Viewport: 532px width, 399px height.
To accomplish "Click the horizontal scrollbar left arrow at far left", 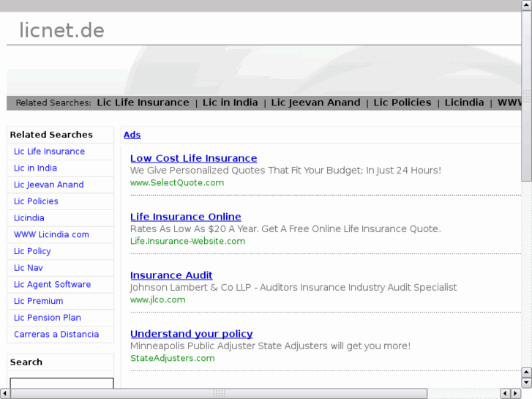I will point(4,393).
